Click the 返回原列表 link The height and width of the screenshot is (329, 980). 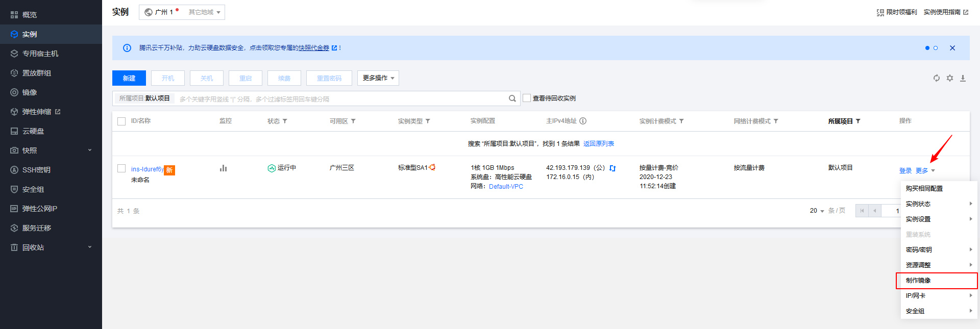pyautogui.click(x=598, y=144)
